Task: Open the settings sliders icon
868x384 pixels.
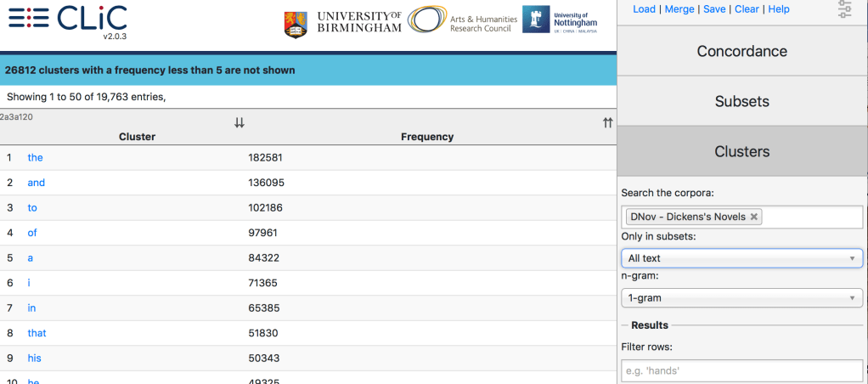Action: (844, 10)
